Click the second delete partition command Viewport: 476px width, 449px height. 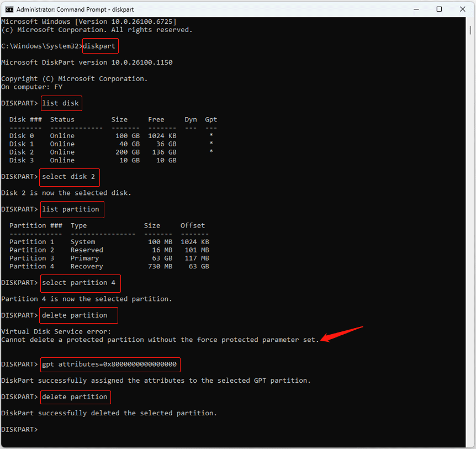(75, 397)
